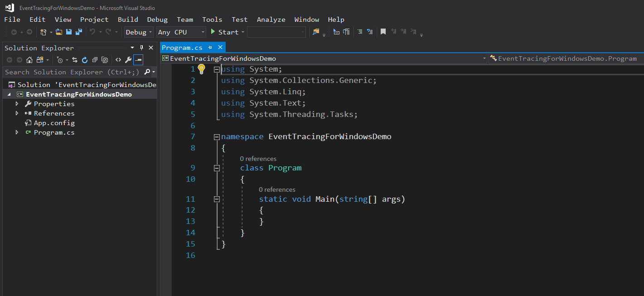The image size is (644, 296).
Task: Expand the References tree node
Action: click(17, 113)
